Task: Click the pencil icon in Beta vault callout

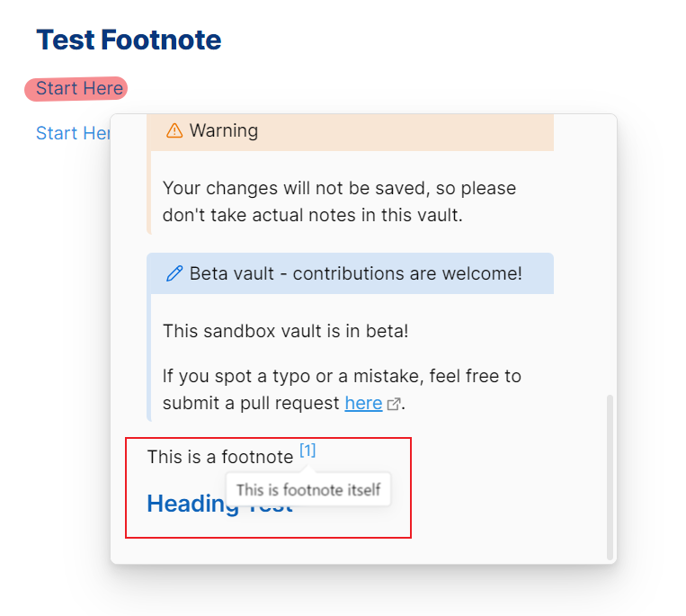Action: coord(174,274)
